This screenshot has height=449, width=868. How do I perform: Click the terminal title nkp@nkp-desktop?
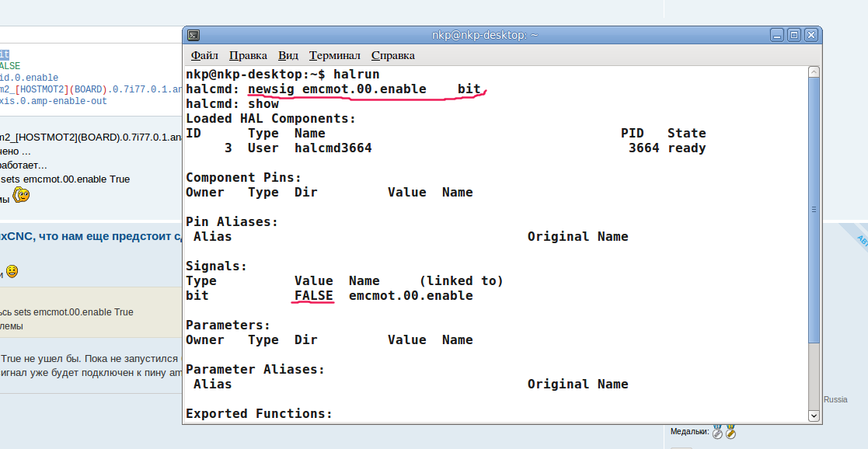[x=485, y=35]
